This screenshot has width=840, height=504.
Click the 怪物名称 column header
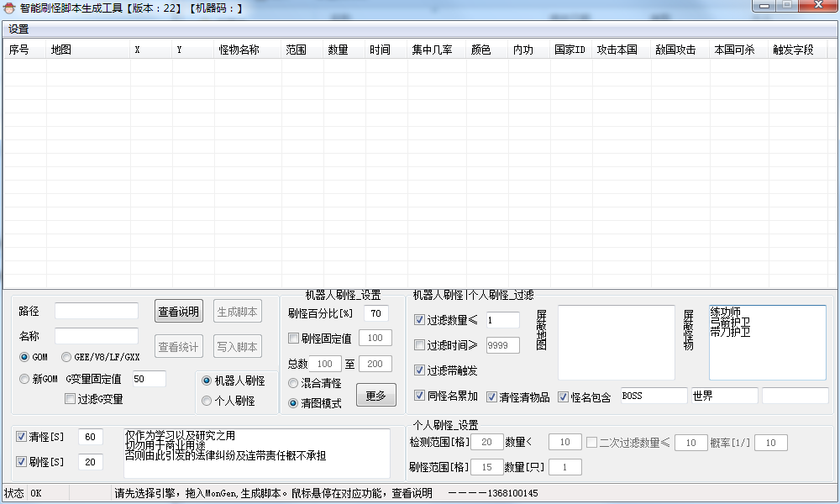[x=247, y=50]
